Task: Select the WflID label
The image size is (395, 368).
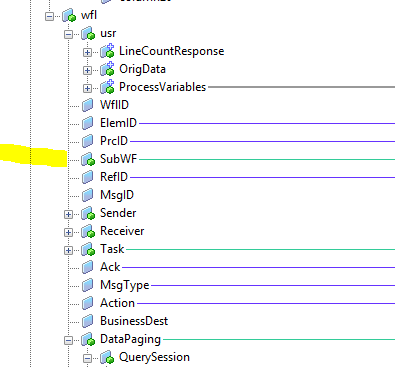Action: 114,105
